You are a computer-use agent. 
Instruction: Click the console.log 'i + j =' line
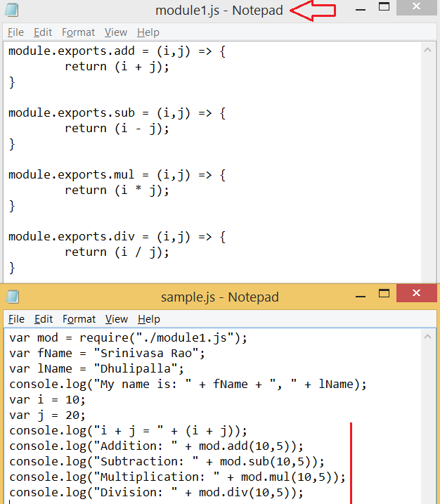[128, 431]
